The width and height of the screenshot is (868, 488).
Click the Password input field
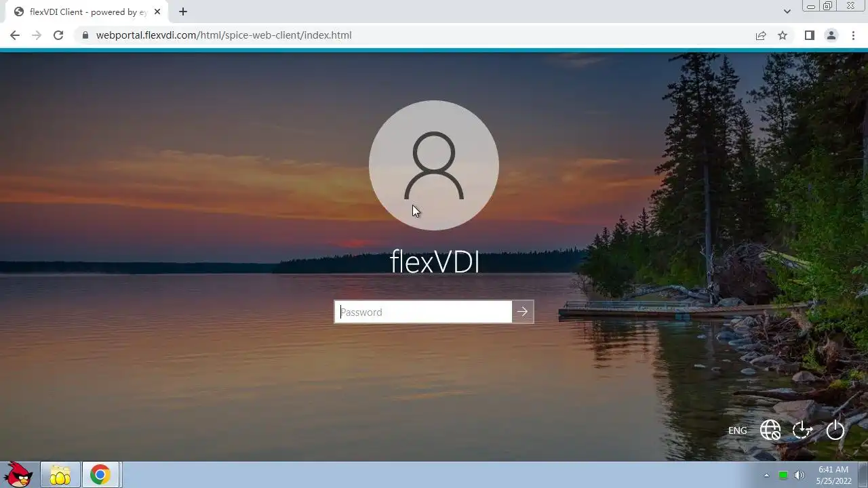tap(423, 312)
